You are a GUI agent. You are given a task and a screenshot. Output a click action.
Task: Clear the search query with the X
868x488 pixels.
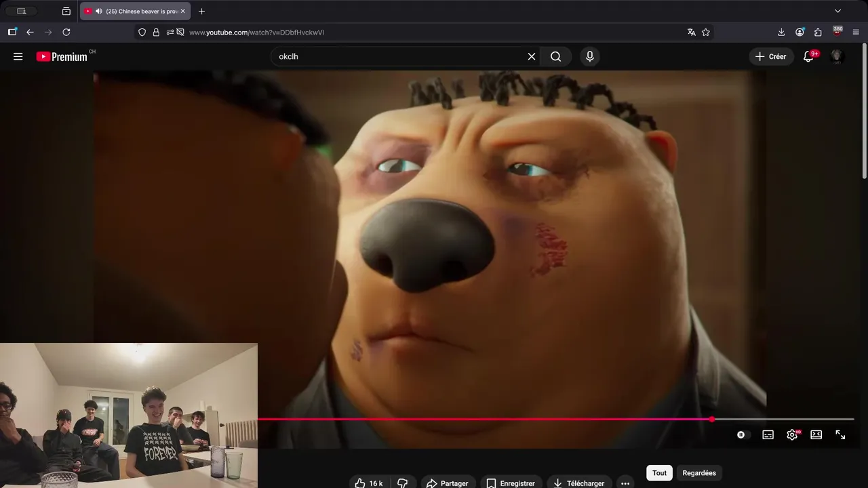[532, 57]
